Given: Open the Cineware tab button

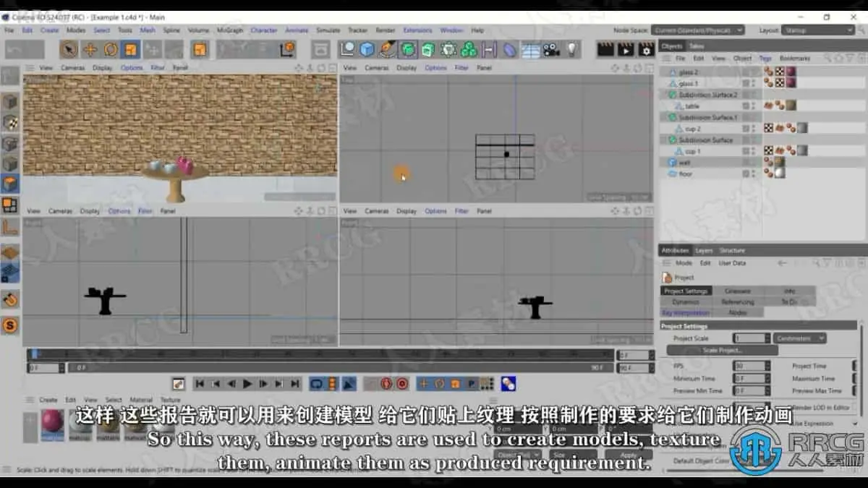Looking at the screenshot, I should click(x=738, y=291).
